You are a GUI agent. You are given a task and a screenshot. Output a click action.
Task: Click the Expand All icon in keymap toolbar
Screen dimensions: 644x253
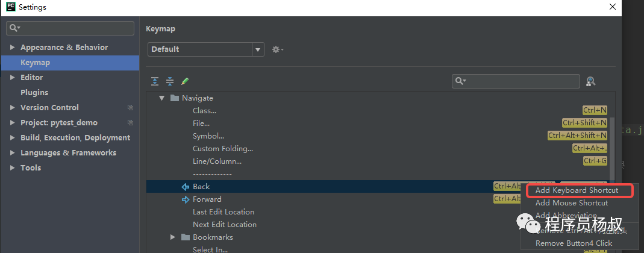coord(155,81)
